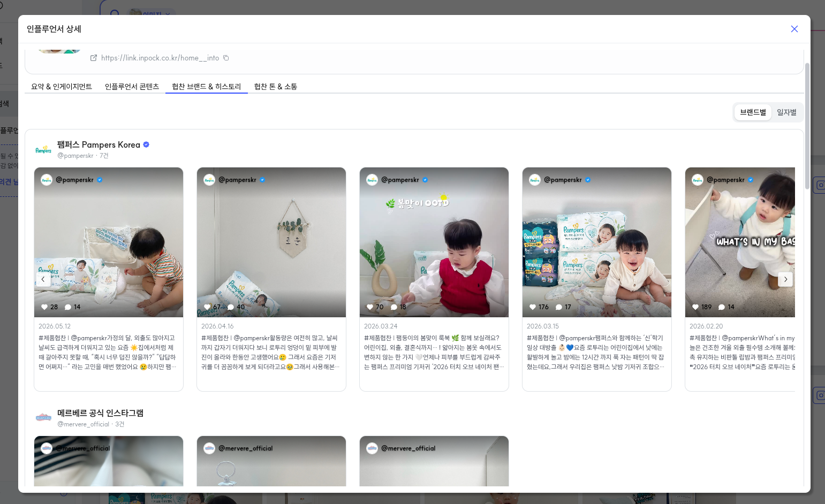Click @mervere_official · 3건 subtitle
The image size is (825, 504).
(90, 424)
